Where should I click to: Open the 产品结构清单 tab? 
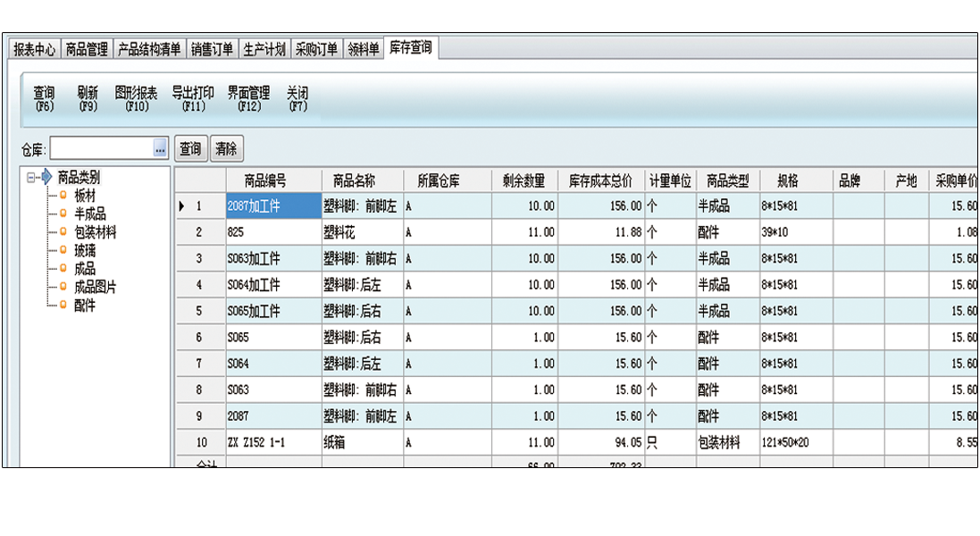tap(149, 50)
